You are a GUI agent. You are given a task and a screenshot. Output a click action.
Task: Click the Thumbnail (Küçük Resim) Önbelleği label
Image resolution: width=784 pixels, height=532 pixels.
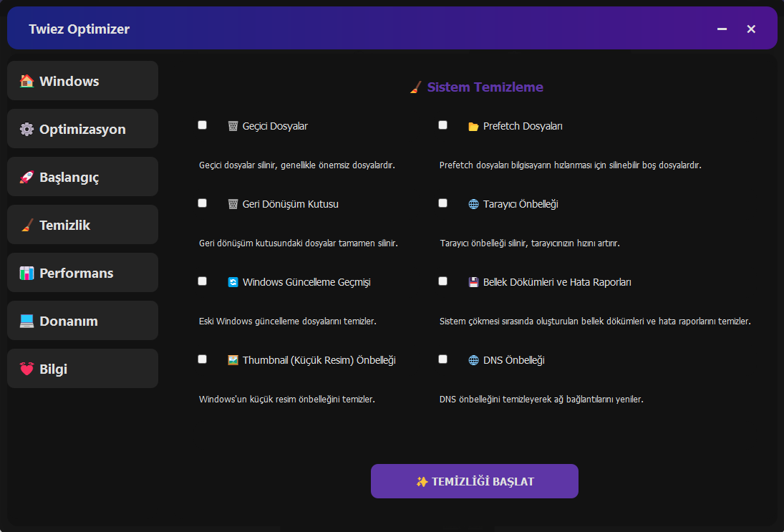(319, 360)
